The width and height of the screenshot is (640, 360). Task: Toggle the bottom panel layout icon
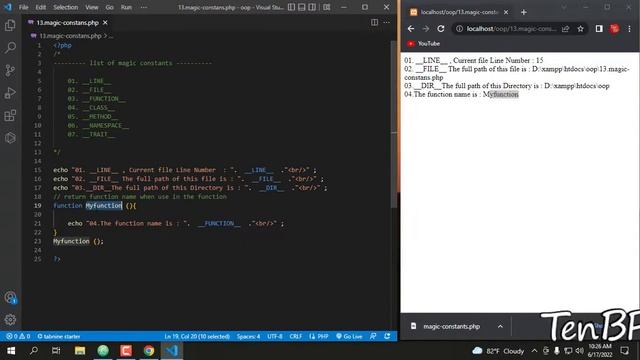302,7
